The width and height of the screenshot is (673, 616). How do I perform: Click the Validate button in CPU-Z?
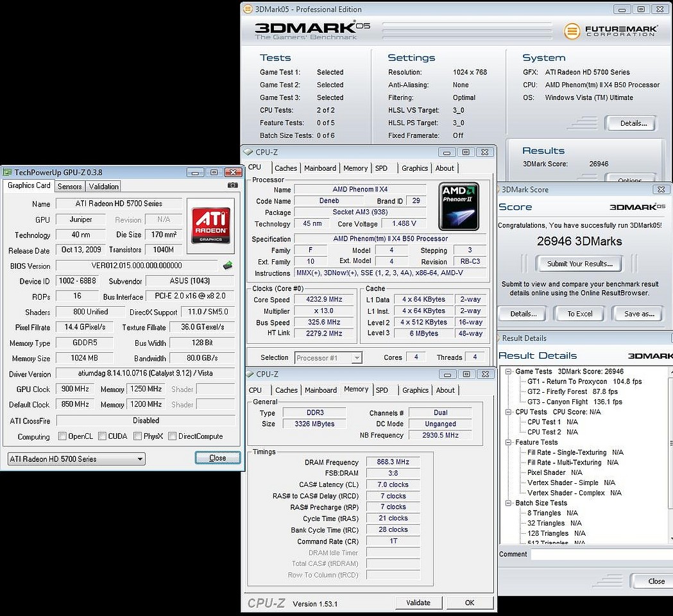tap(418, 603)
